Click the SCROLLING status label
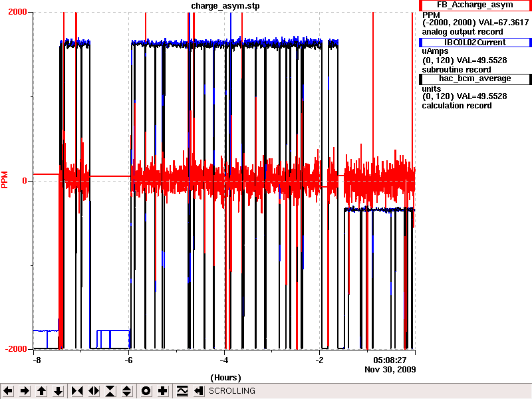Screen dimensions: 532x399 [x=231, y=391]
